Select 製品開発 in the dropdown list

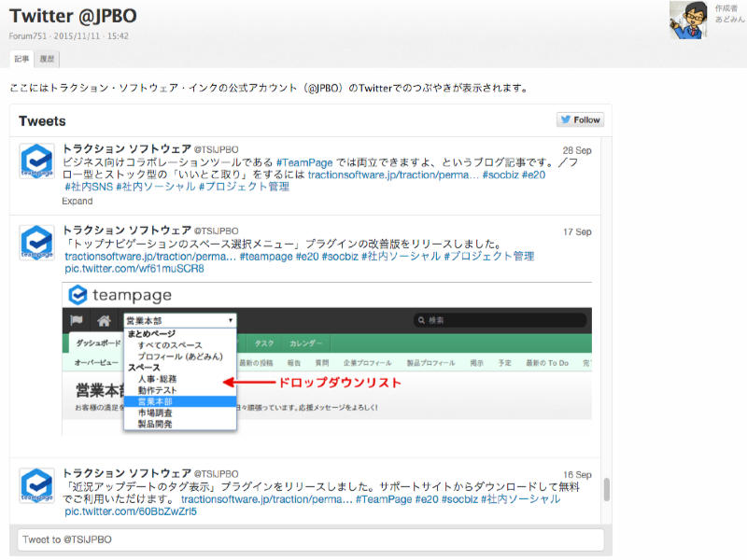click(x=155, y=424)
